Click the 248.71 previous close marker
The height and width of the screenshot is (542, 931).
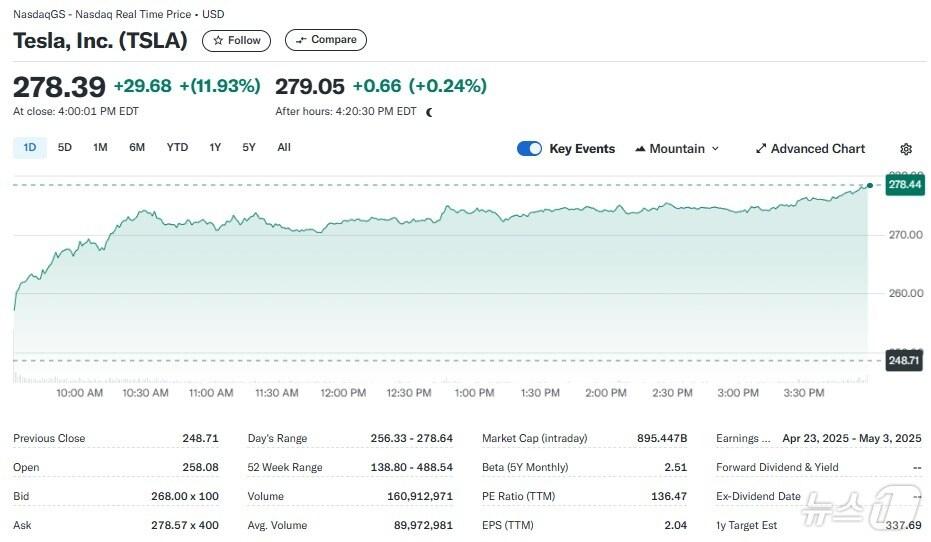click(904, 360)
